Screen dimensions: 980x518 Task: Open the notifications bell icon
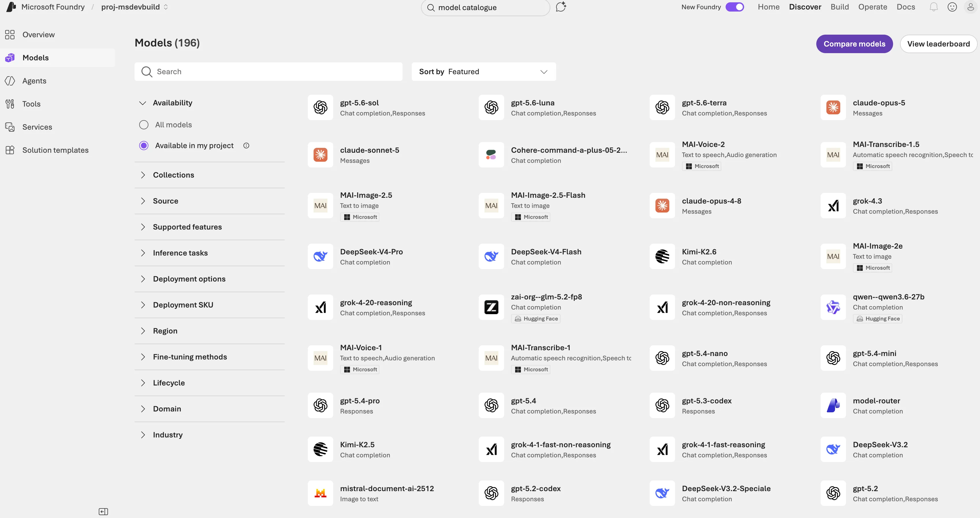point(934,7)
